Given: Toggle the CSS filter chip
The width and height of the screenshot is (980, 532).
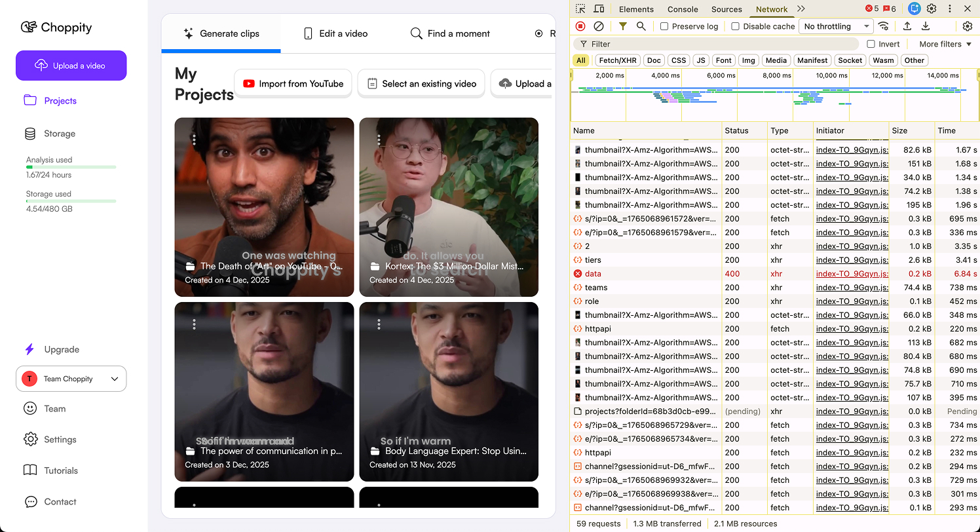Looking at the screenshot, I should (x=679, y=60).
